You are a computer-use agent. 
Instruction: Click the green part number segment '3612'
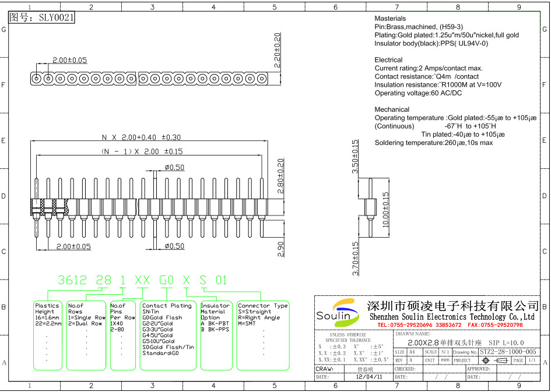pyautogui.click(x=72, y=280)
